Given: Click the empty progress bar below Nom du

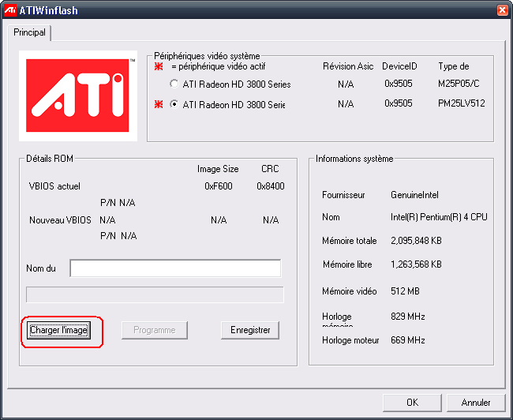Looking at the screenshot, I should pos(155,294).
